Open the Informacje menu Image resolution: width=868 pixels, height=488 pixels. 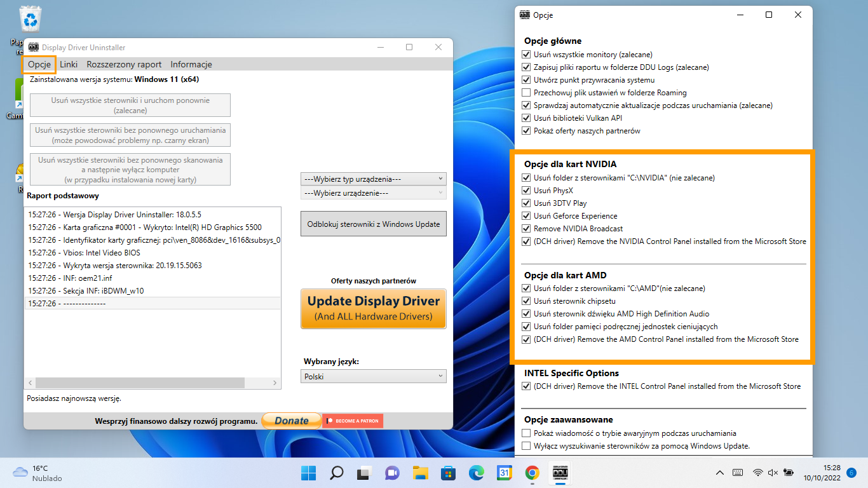point(191,64)
